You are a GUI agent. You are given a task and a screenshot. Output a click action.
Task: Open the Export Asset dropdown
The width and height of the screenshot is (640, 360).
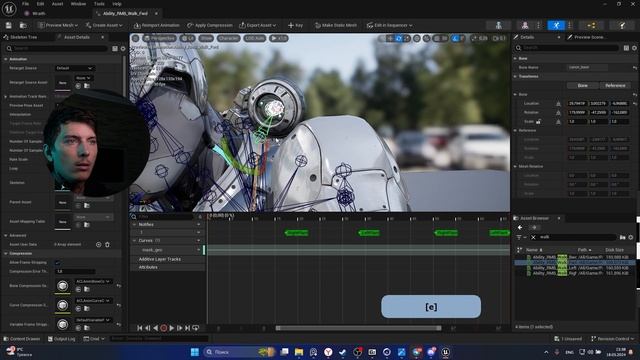click(x=258, y=25)
